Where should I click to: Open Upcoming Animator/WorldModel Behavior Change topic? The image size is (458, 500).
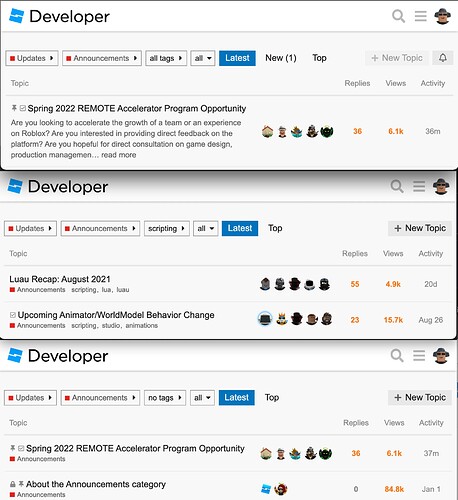pos(116,315)
